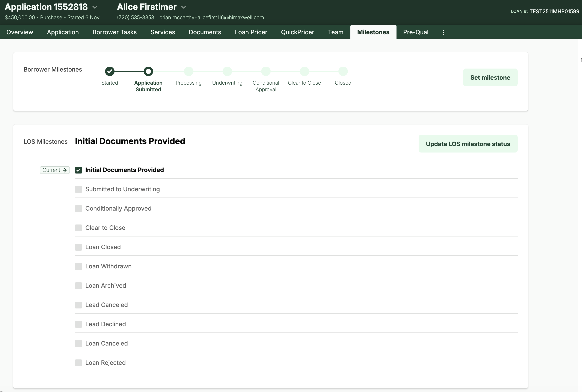Viewport: 582px width, 392px height.
Task: Click the Conditional Approval milestone circle
Action: [265, 71]
